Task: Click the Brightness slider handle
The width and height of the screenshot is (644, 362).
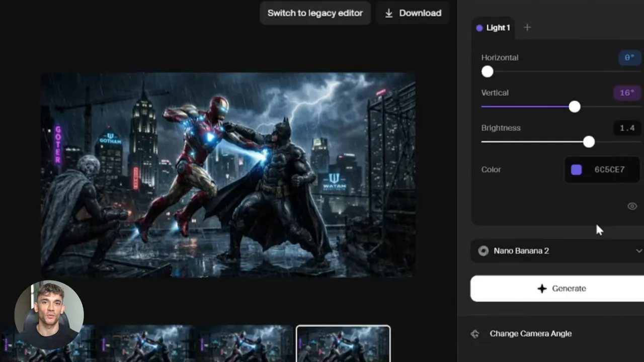Action: [589, 142]
